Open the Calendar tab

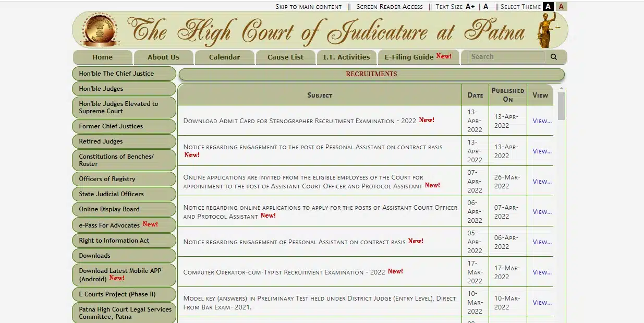click(x=225, y=57)
